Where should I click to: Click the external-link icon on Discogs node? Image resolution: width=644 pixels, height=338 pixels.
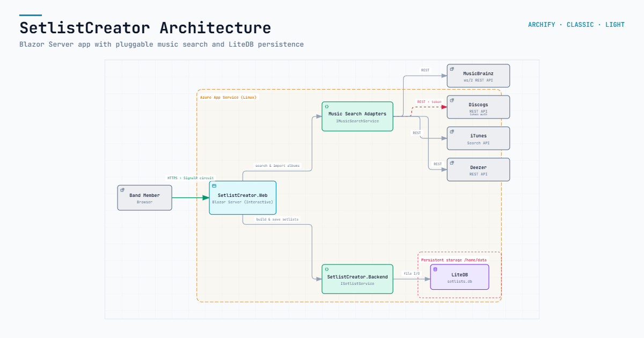[452, 100]
